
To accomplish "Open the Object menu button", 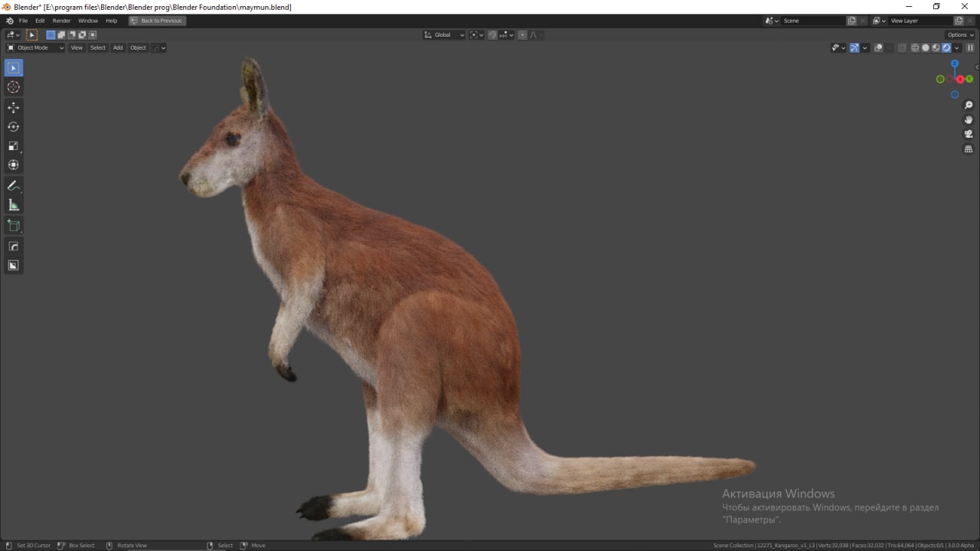I will [x=138, y=47].
